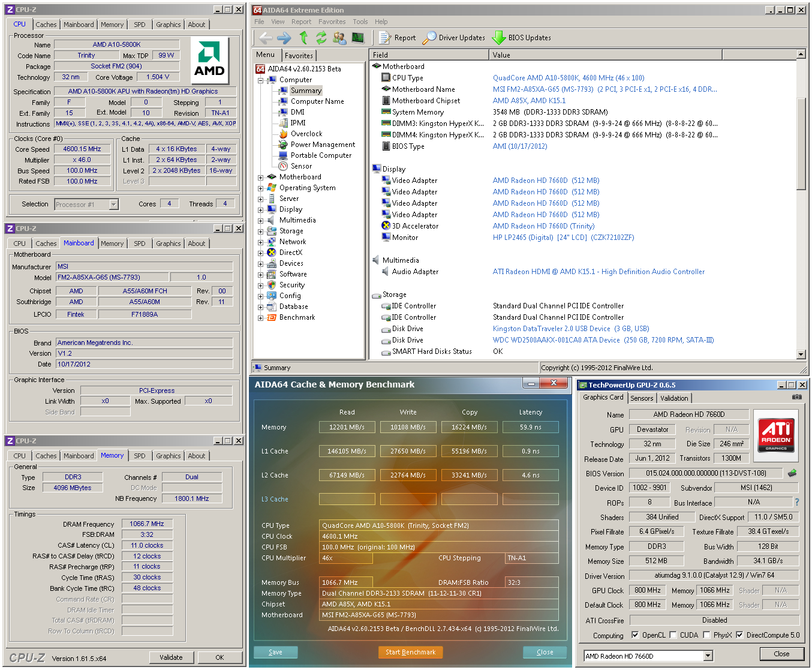
Task: Select IPMI in the AIDA64 tree
Action: pos(298,123)
